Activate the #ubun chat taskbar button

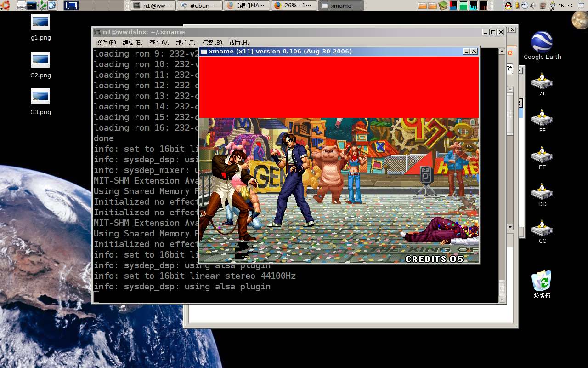(200, 6)
